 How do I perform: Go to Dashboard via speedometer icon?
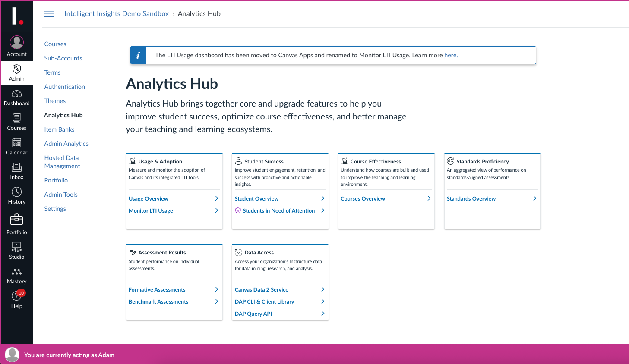pyautogui.click(x=16, y=94)
